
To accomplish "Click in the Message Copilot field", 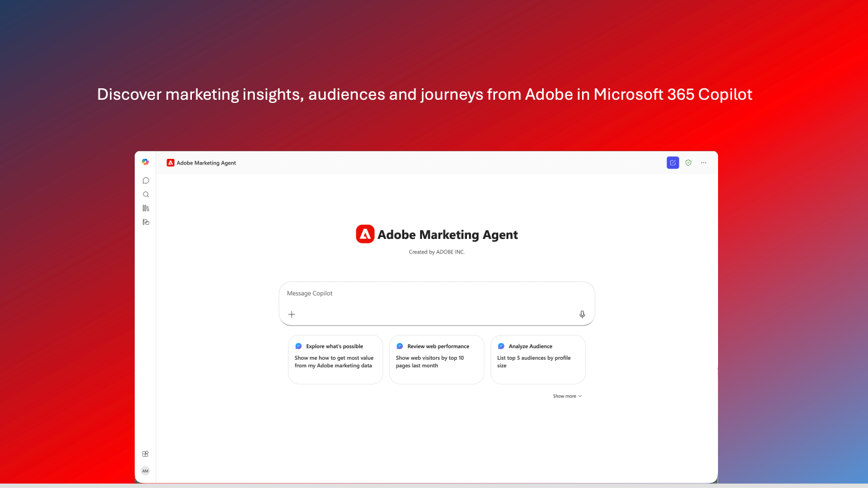I will click(437, 294).
